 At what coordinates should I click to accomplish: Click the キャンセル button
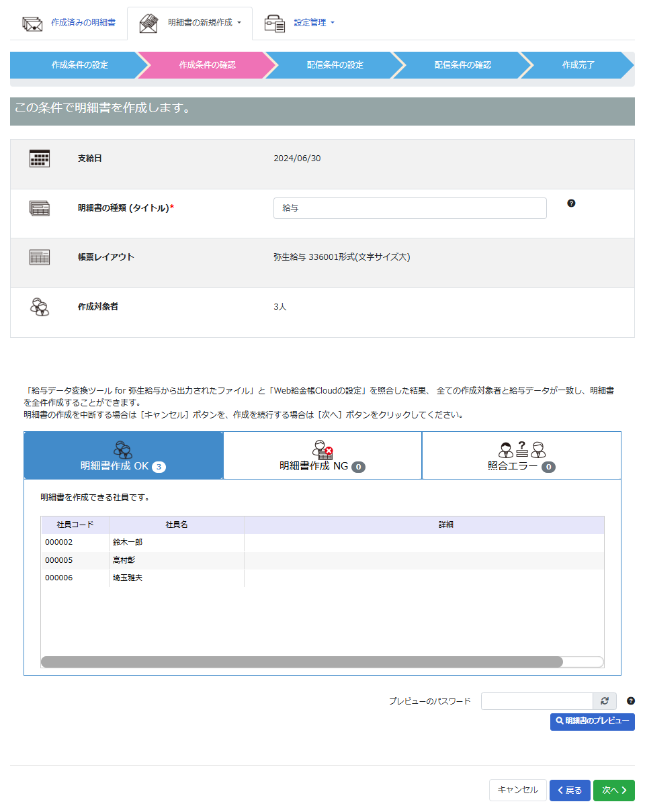[517, 791]
